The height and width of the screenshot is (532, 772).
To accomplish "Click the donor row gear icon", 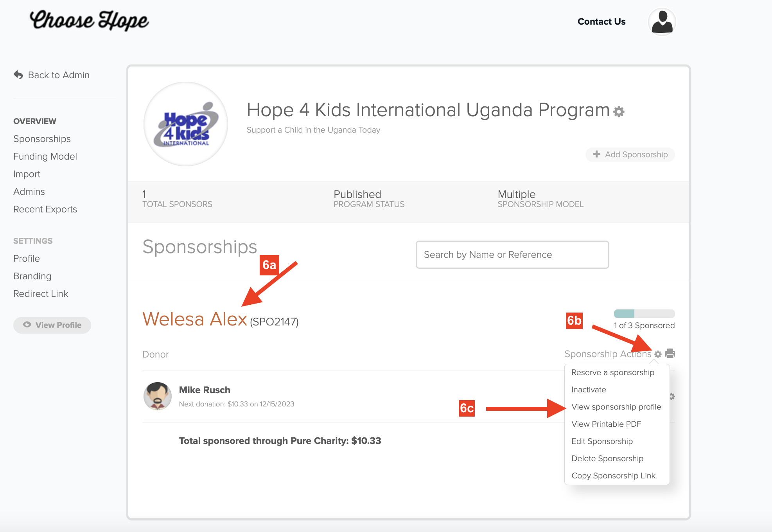I will point(672,396).
